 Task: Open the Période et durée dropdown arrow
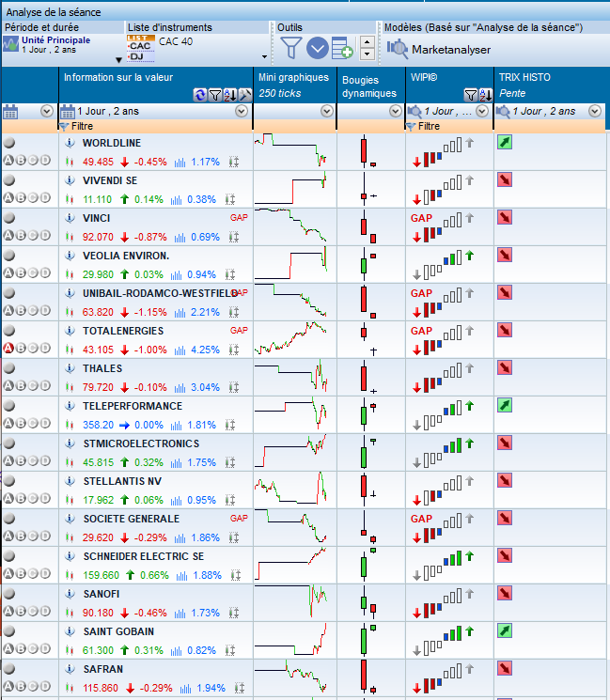(x=118, y=60)
